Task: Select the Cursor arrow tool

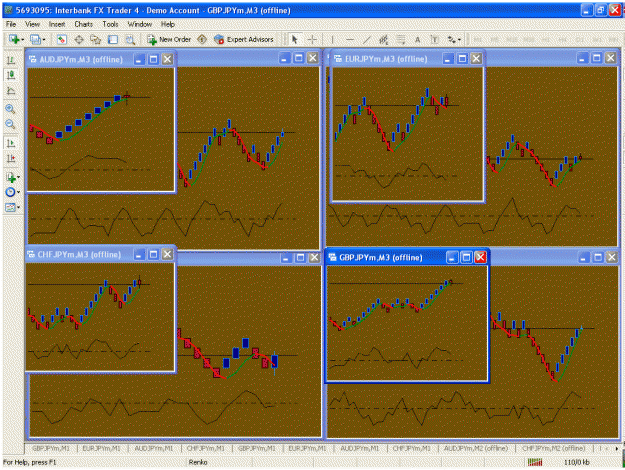Action: click(295, 39)
